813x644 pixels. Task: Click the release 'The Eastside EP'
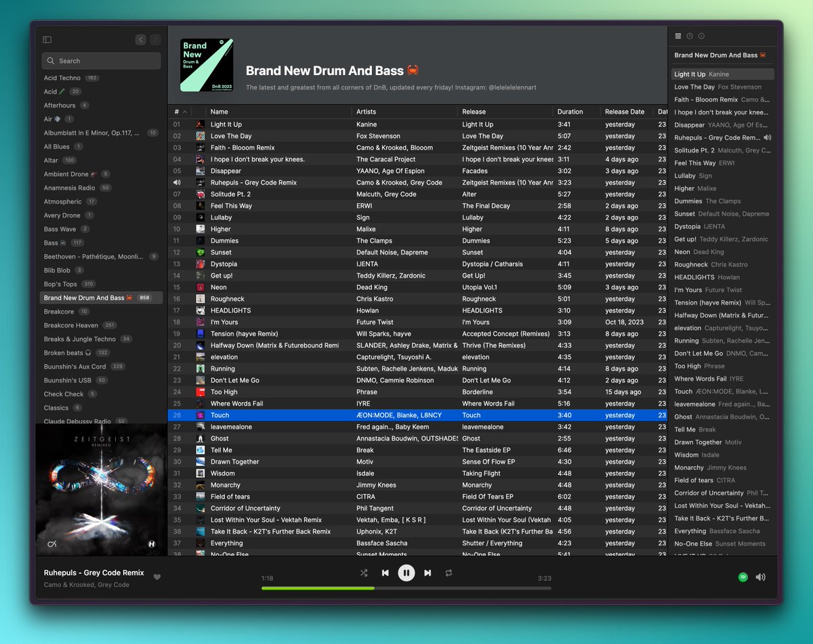486,450
